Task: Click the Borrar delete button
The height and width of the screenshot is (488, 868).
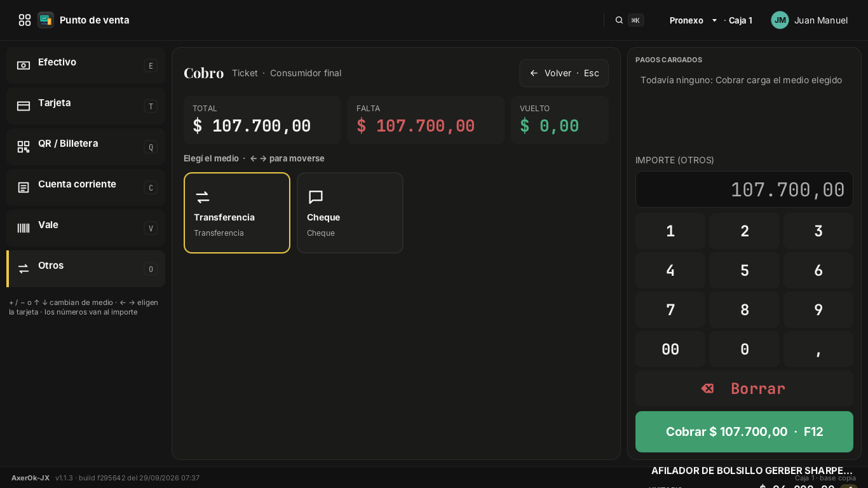Action: click(744, 389)
